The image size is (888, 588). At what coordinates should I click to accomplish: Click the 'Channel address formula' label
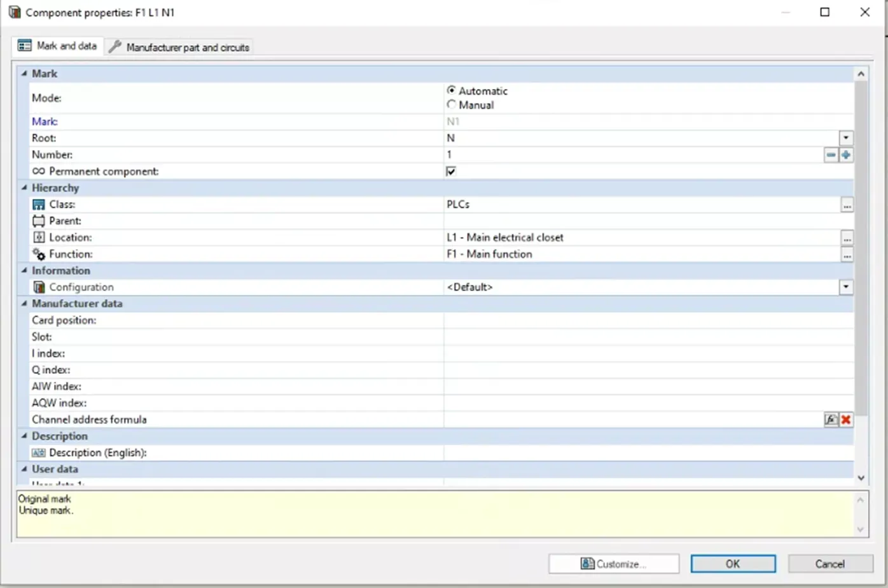coord(89,420)
